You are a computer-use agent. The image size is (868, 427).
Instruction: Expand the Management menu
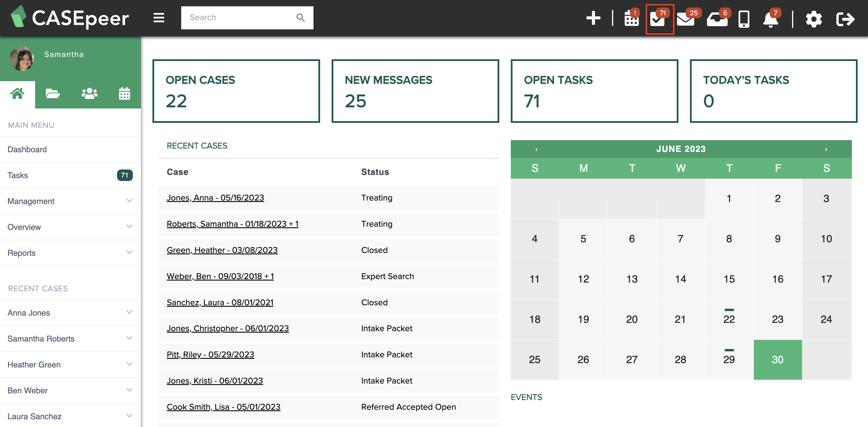(70, 201)
